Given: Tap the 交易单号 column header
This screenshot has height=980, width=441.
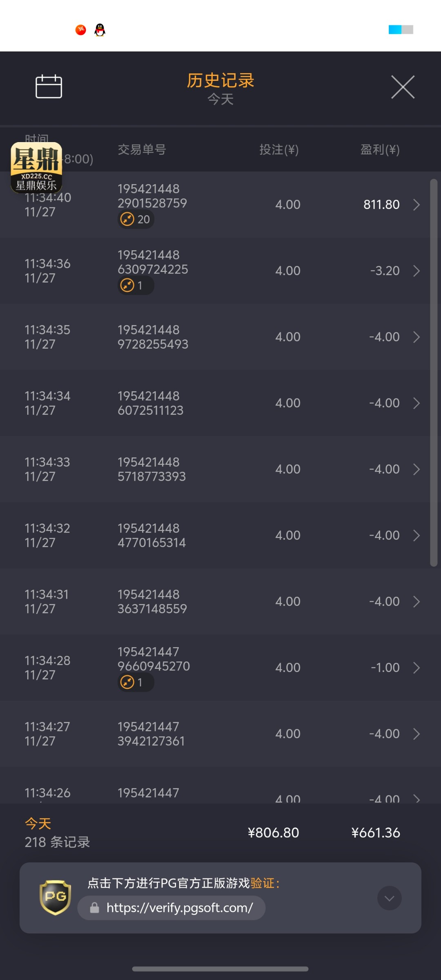Looking at the screenshot, I should click(x=142, y=150).
